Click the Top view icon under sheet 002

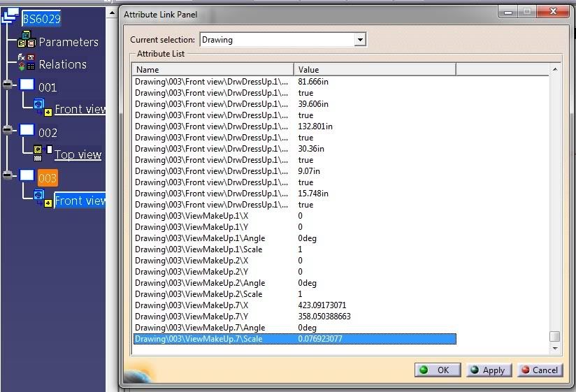(43, 153)
